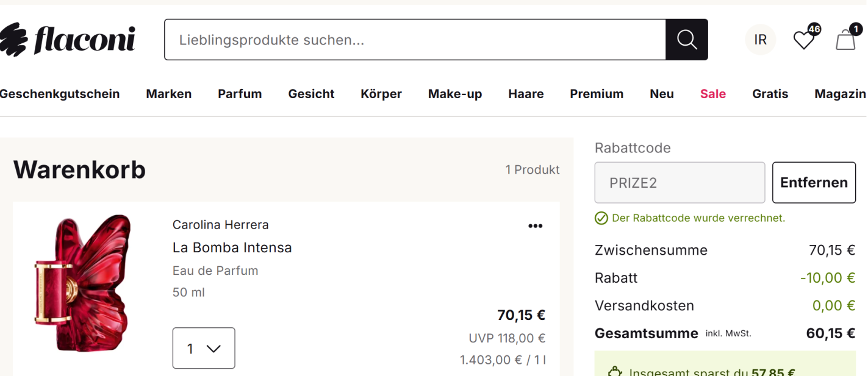Open the wishlist heart icon
This screenshot has width=868, height=376.
tap(804, 40)
